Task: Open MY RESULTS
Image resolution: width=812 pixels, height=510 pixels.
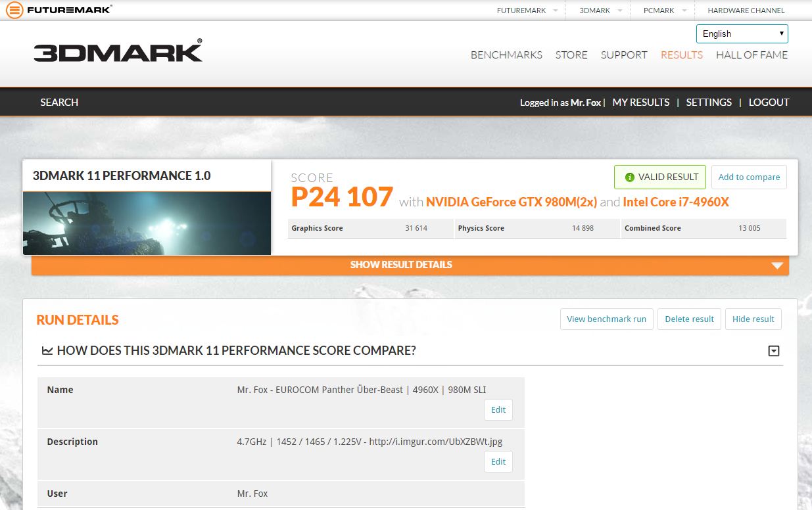Action: [x=641, y=103]
